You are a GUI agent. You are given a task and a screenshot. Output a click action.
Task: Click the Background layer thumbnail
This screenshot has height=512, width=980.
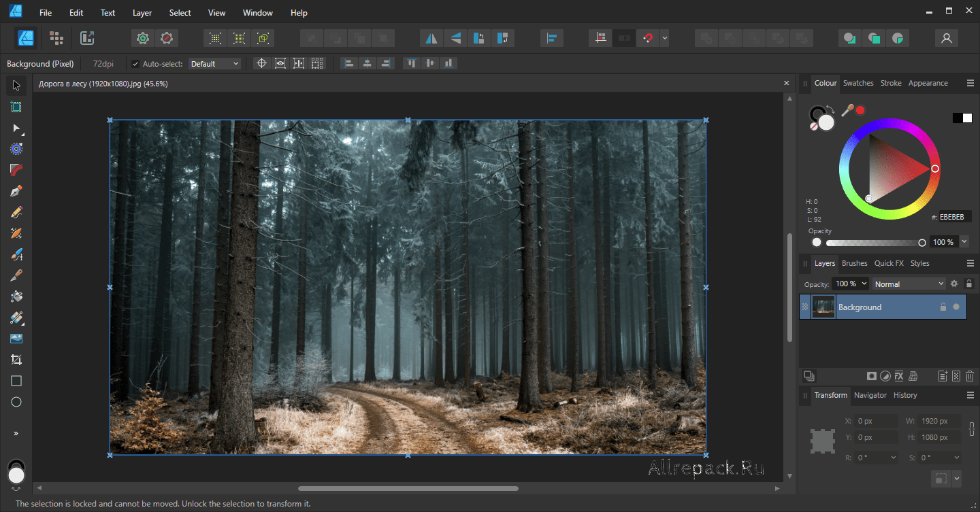pos(823,307)
